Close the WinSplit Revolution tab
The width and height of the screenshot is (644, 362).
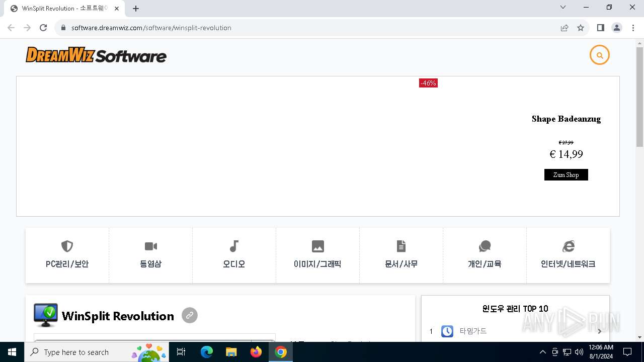[117, 9]
